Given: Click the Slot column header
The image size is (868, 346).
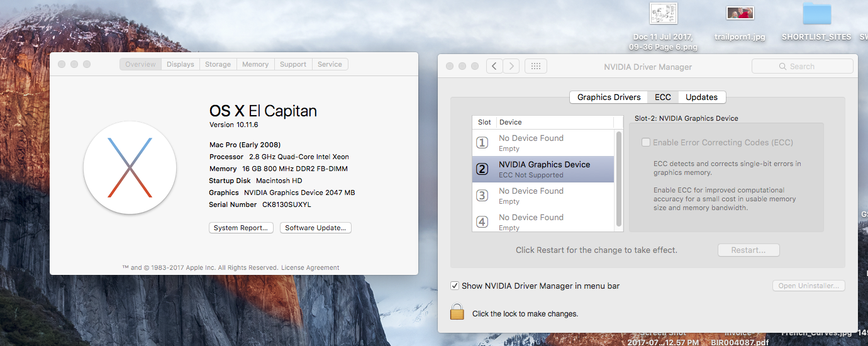Looking at the screenshot, I should click(x=484, y=122).
